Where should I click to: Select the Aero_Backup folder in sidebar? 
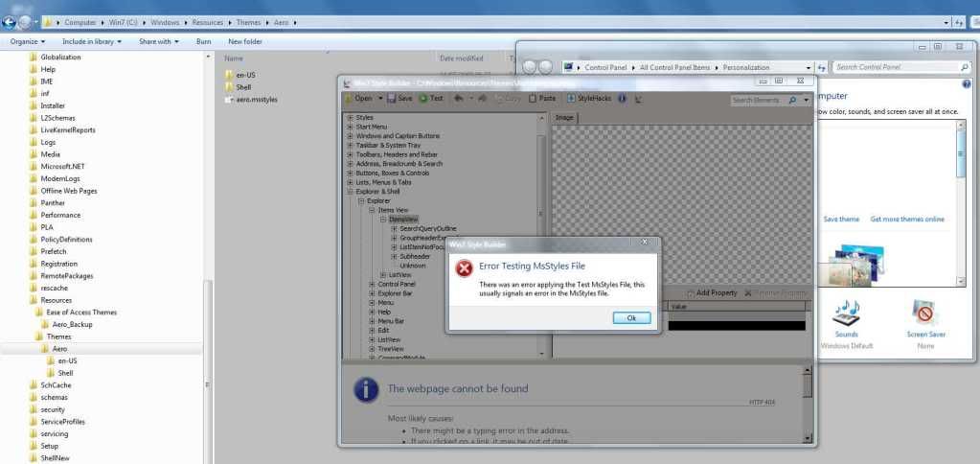point(72,325)
